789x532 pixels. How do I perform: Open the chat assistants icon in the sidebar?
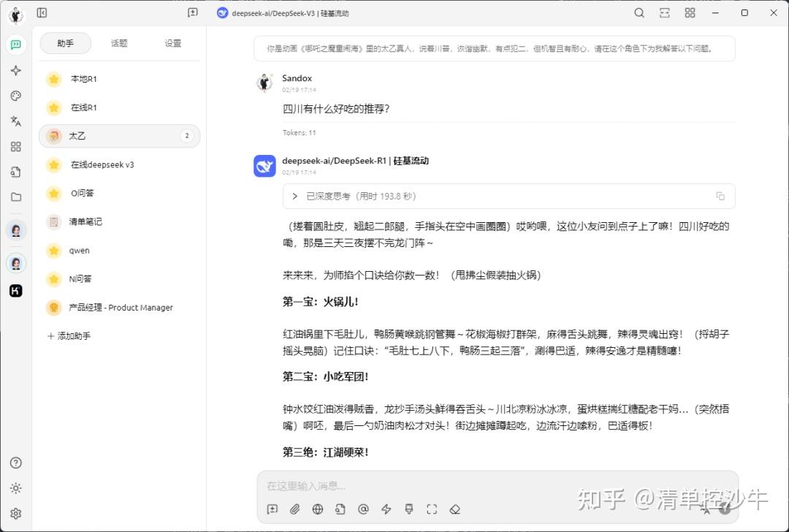(x=15, y=45)
